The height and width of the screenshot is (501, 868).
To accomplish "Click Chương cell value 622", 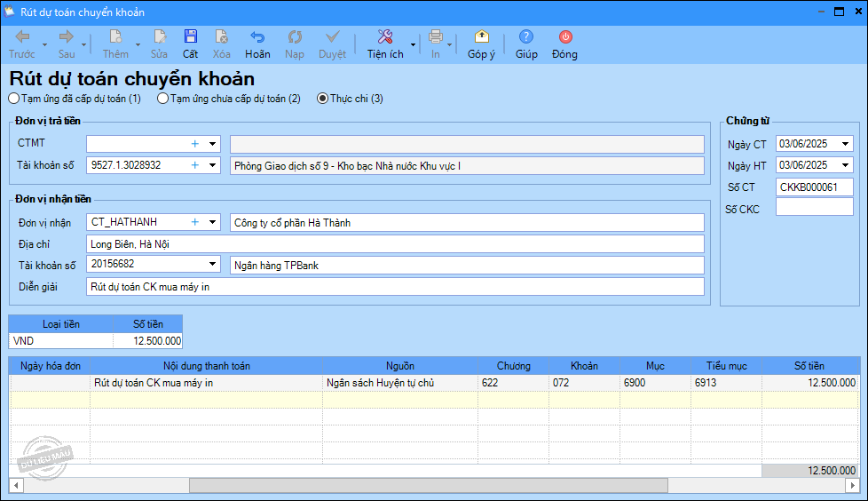I will [x=513, y=383].
